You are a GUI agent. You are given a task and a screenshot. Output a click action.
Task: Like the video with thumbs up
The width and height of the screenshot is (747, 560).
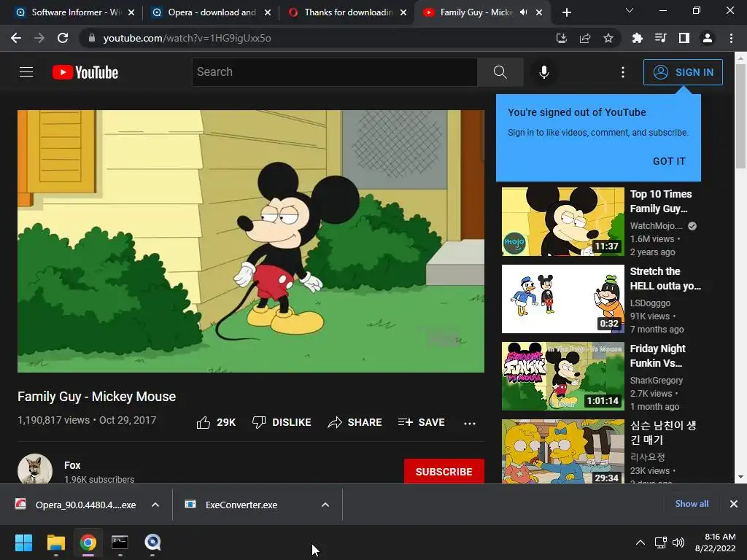tap(216, 422)
